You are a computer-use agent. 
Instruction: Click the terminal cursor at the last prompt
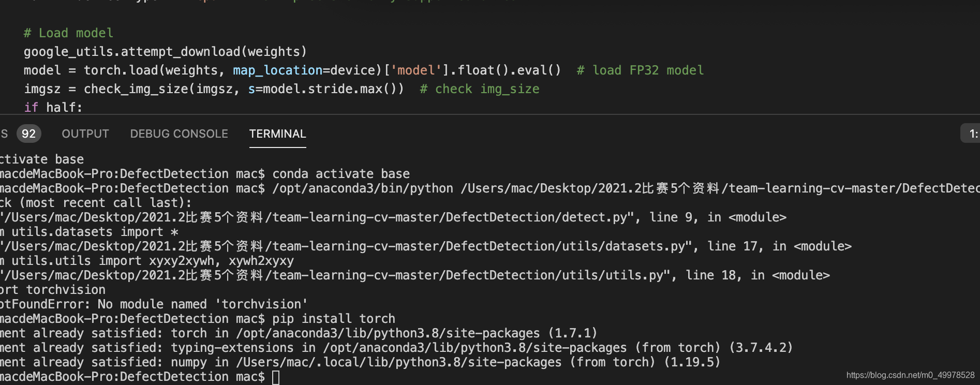276,377
